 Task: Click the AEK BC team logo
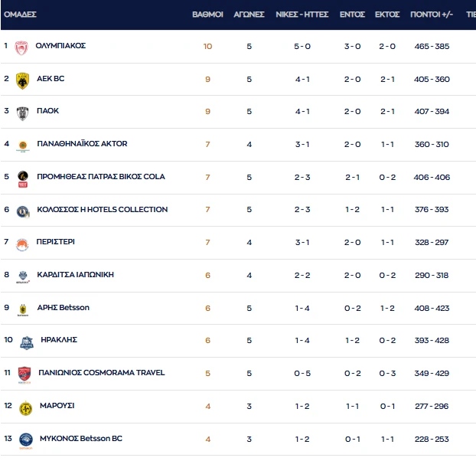pos(23,80)
